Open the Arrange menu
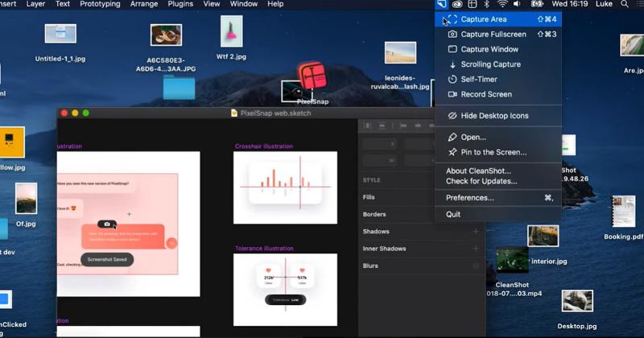This screenshot has width=644, height=338. tap(144, 4)
